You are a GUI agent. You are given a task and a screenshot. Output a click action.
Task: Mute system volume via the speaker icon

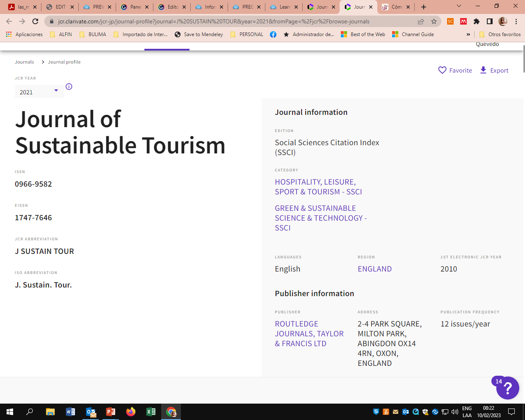click(x=455, y=412)
